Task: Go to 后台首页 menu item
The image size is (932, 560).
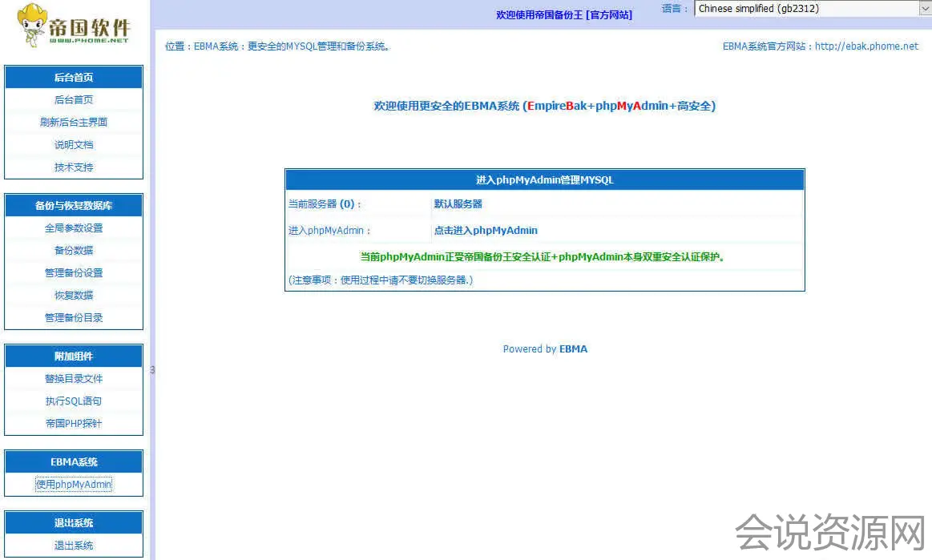Action: coord(74,100)
